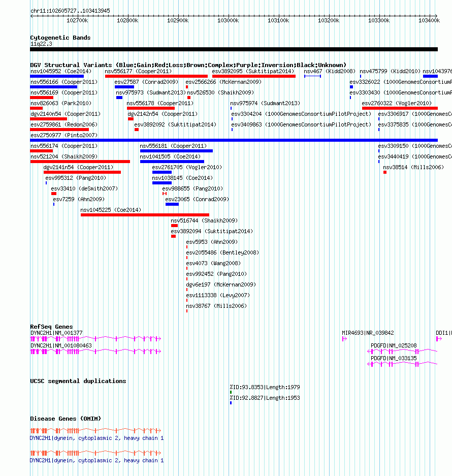Open the PDGFD|NM_025208 gene label
The image size is (452, 476).
click(394, 345)
